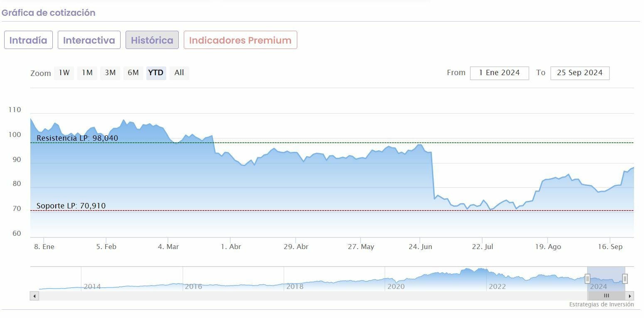This screenshot has height=318, width=644.
Task: Click the To date field
Action: click(x=580, y=73)
